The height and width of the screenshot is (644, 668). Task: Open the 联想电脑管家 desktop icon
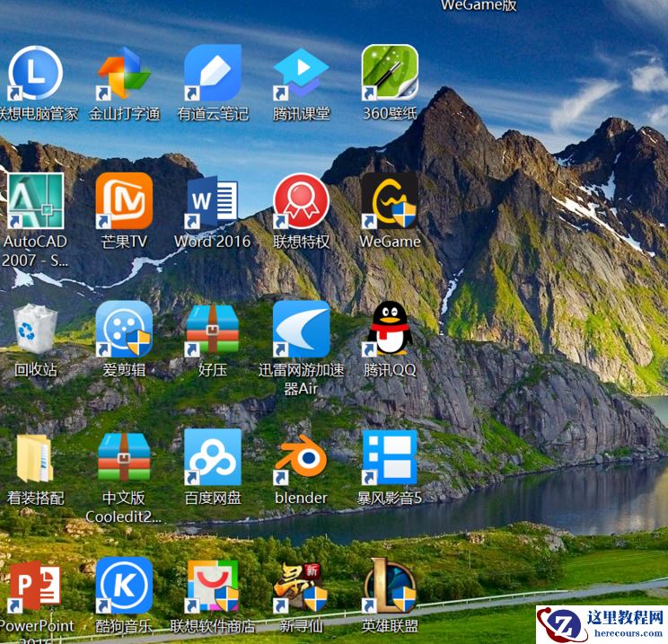(35, 74)
